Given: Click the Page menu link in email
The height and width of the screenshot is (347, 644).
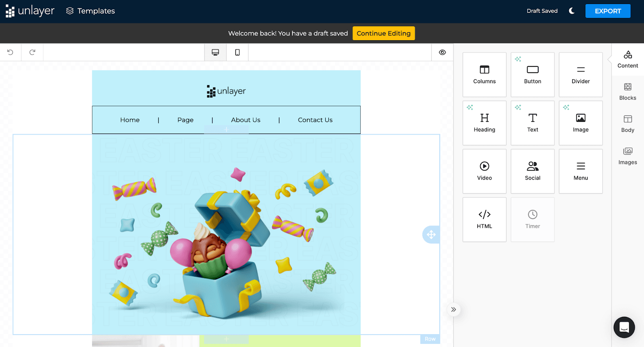Looking at the screenshot, I should (186, 120).
